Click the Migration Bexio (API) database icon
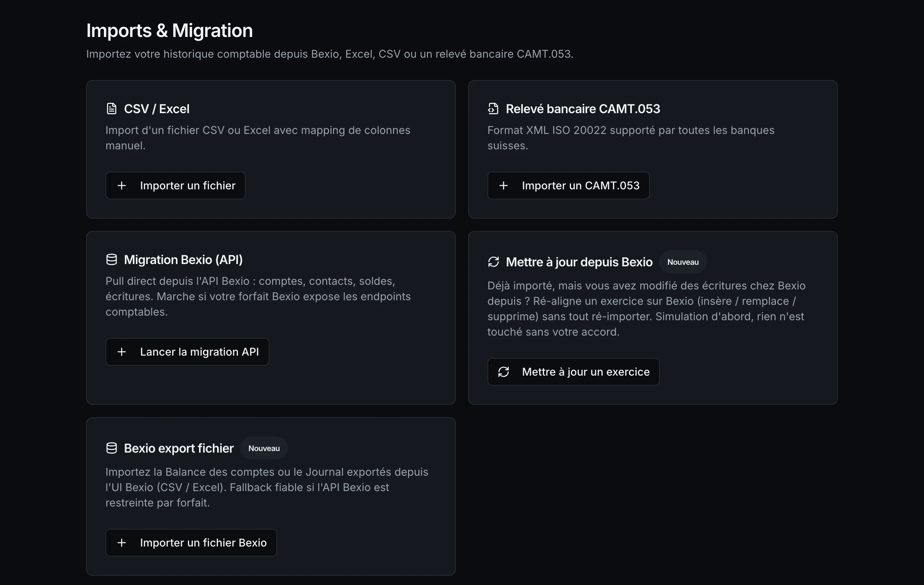 pos(111,260)
